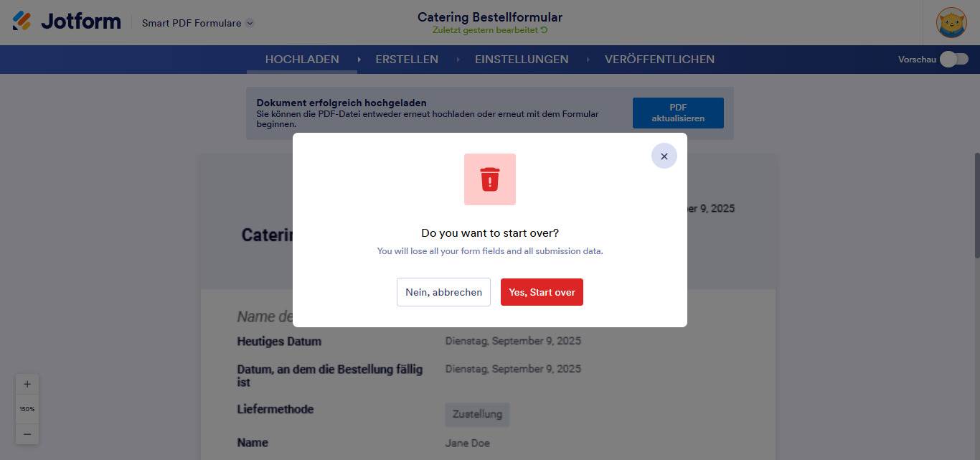Click the red trash warning icon
This screenshot has width=980, height=460.
point(490,179)
